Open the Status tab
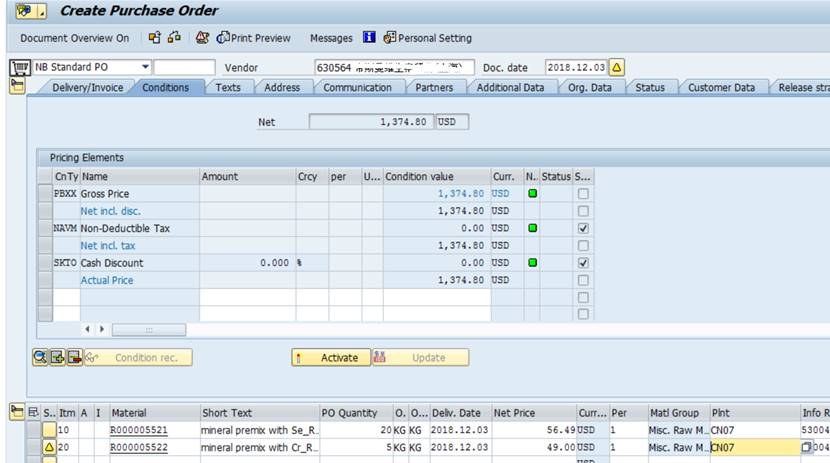 click(649, 87)
